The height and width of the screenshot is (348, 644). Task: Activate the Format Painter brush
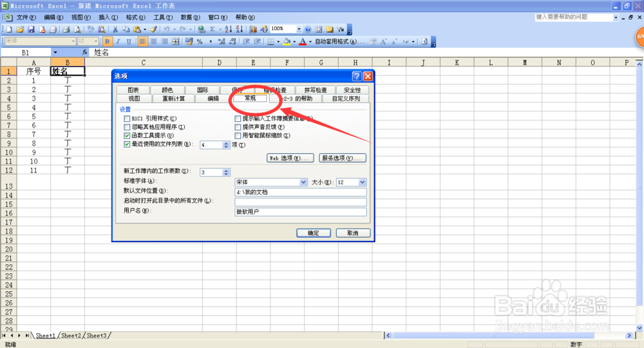[x=153, y=29]
